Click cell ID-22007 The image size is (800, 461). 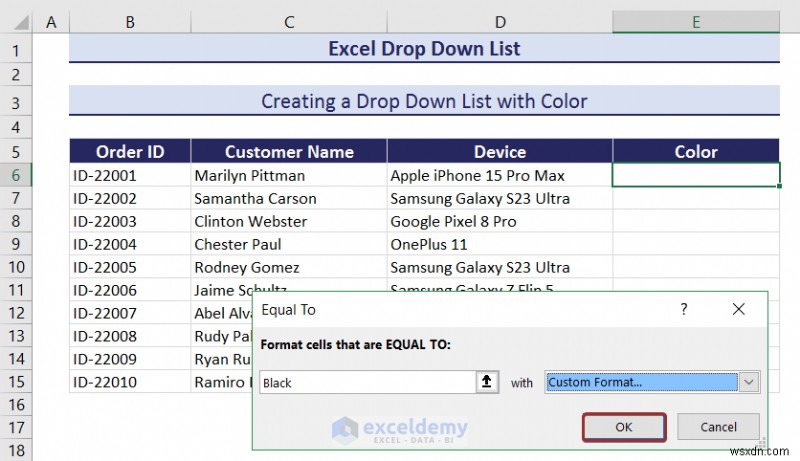click(x=130, y=313)
